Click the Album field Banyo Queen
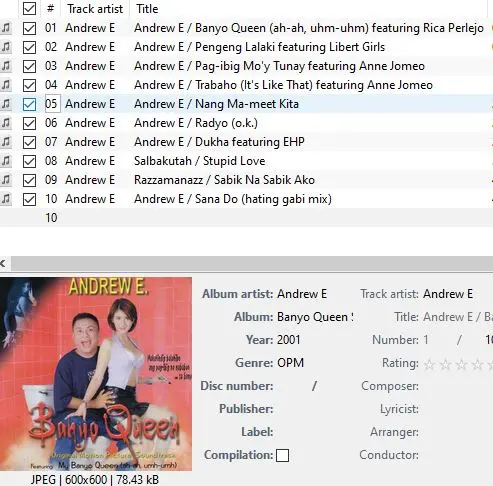 [x=314, y=317]
